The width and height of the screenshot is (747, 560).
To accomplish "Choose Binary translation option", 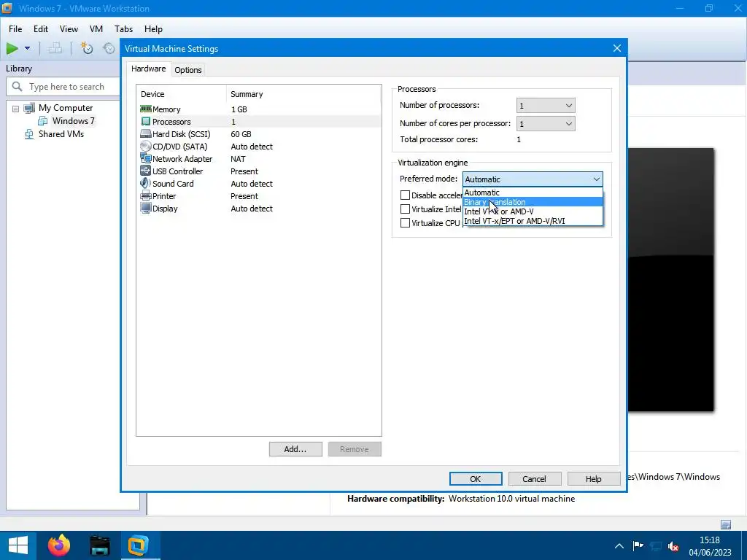I will click(532, 202).
